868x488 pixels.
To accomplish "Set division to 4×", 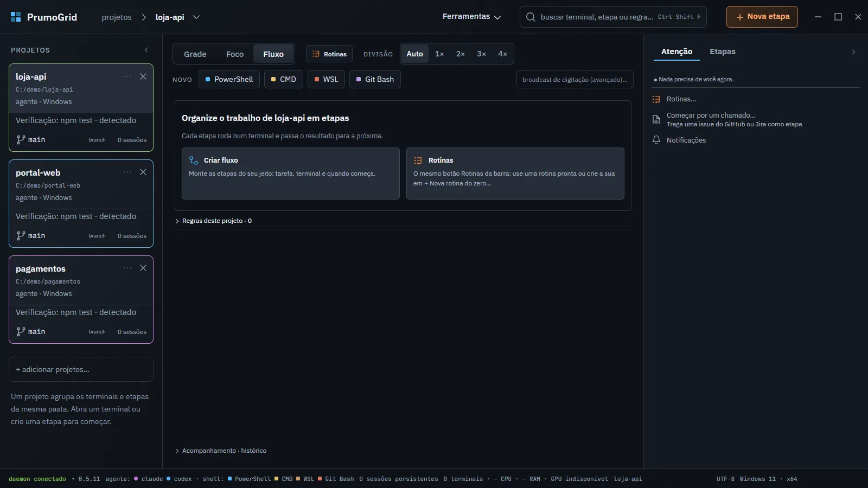I will click(503, 54).
